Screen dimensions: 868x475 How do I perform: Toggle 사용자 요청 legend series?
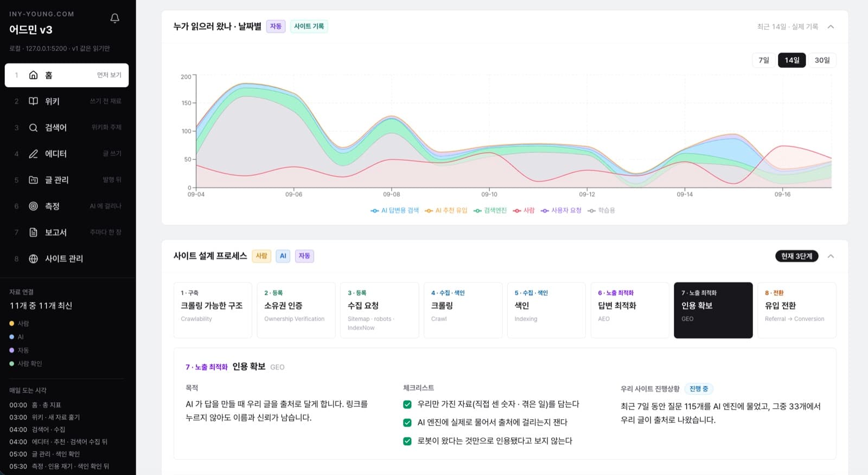click(561, 210)
